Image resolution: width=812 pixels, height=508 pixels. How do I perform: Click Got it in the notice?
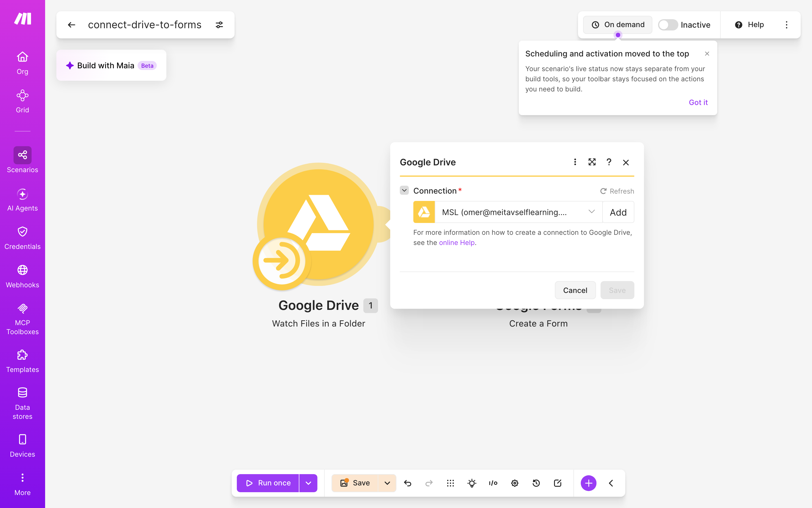698,102
